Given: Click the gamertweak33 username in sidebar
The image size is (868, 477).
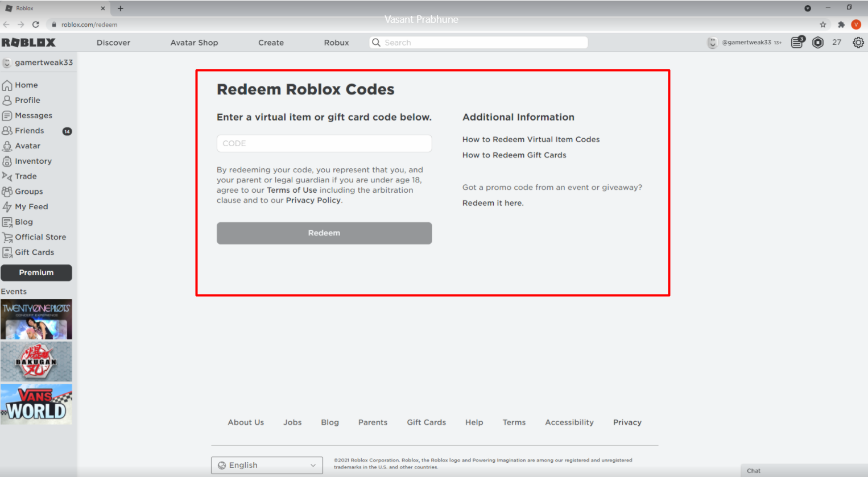Looking at the screenshot, I should click(x=44, y=63).
